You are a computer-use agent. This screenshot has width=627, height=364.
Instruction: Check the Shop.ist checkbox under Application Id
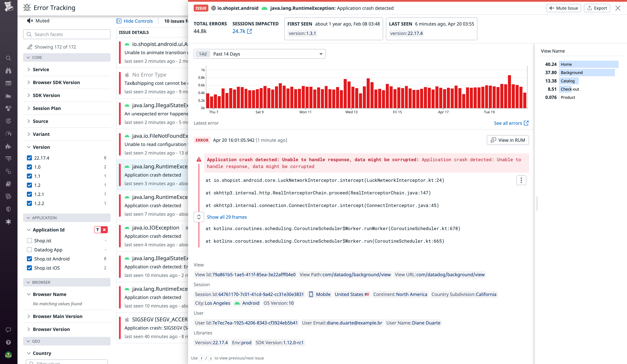[30, 240]
